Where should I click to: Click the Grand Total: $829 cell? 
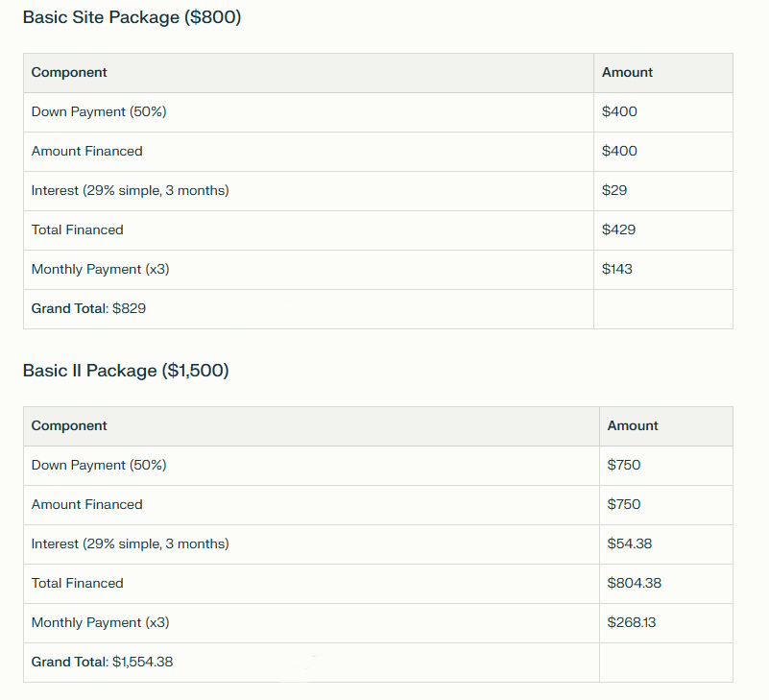88,309
